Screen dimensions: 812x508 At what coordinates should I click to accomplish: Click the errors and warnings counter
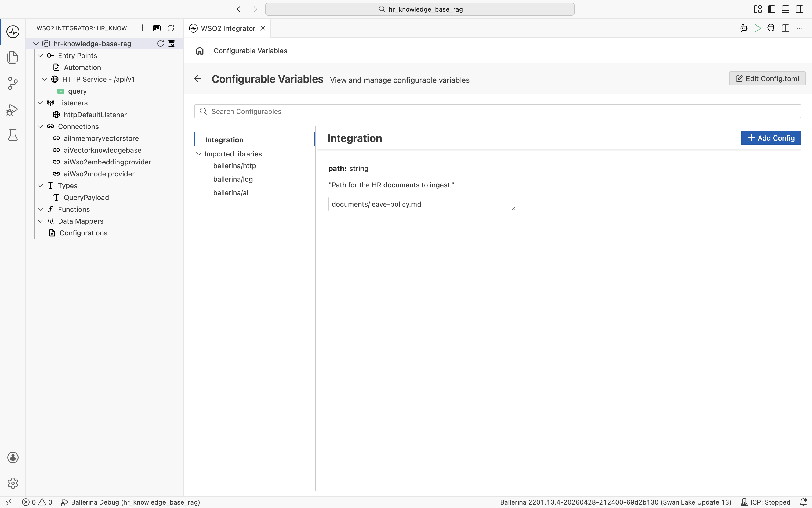37,502
